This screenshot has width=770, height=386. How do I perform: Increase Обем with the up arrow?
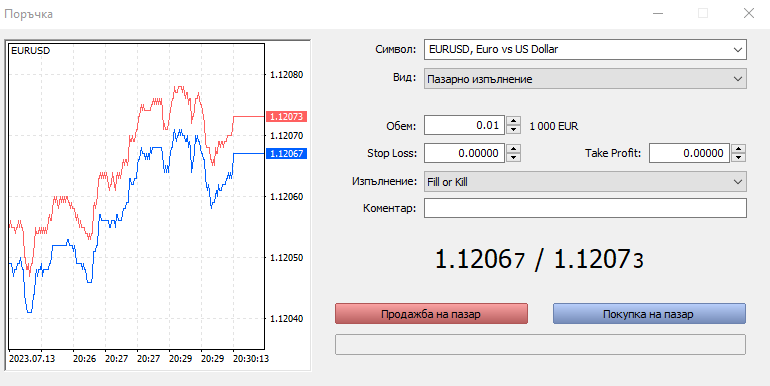513,121
